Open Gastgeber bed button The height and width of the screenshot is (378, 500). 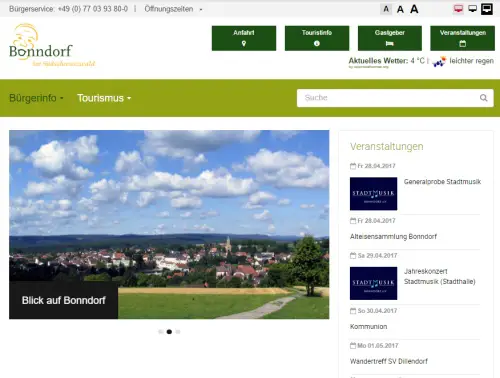click(390, 38)
